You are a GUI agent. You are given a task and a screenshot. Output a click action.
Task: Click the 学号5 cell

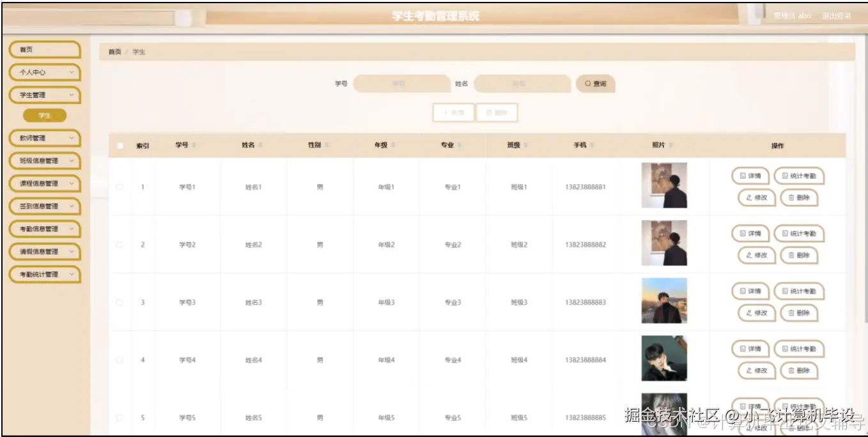[187, 417]
